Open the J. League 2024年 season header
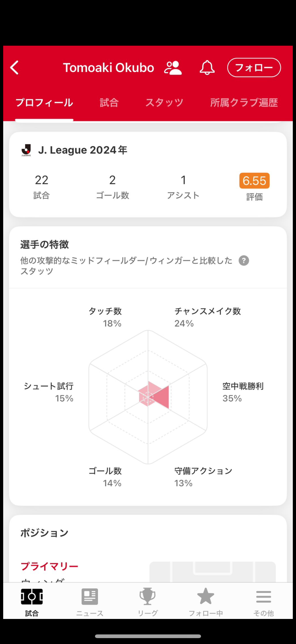The width and height of the screenshot is (296, 644). (82, 150)
